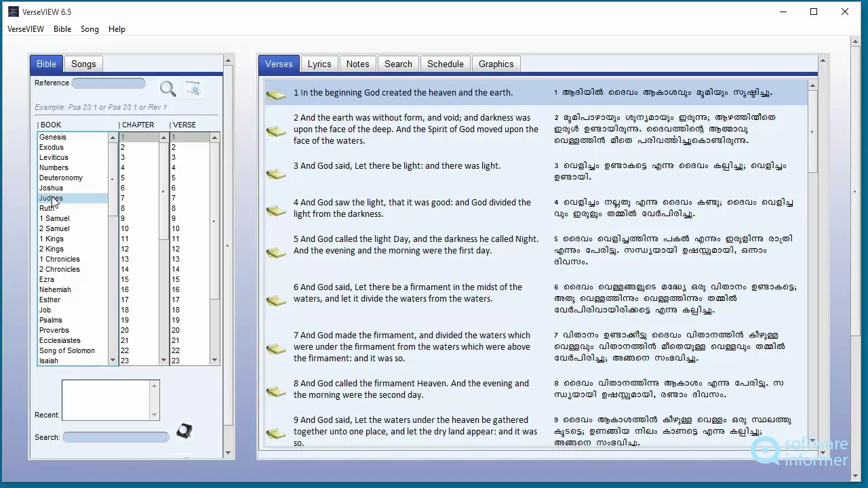Click the Search text field in Bible panel
Screen dimensions: 868x488
click(116, 437)
